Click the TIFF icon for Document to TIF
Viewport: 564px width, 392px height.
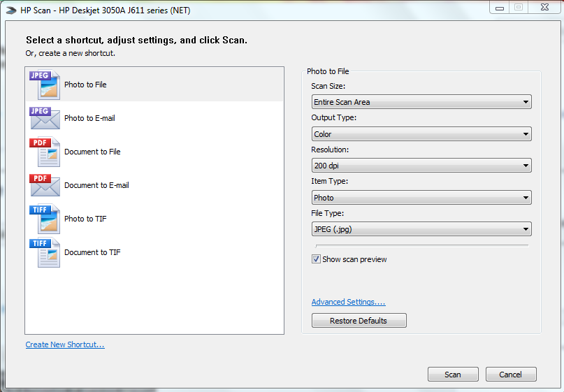[x=45, y=252]
